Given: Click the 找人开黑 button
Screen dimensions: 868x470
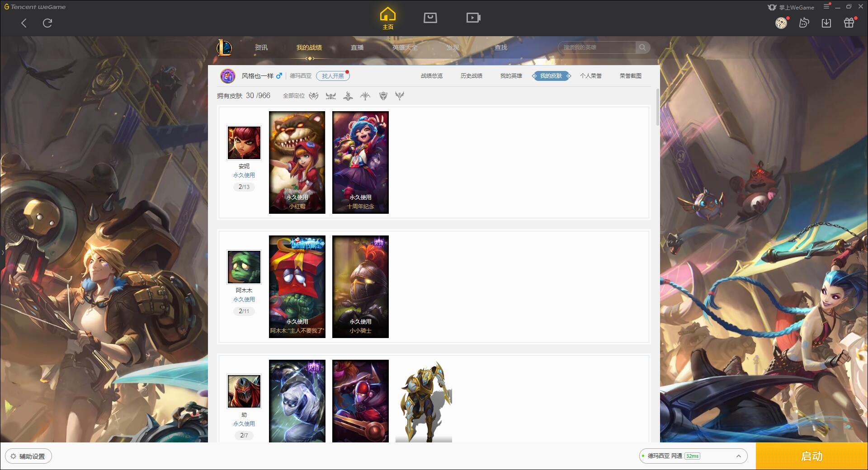Looking at the screenshot, I should (x=333, y=76).
